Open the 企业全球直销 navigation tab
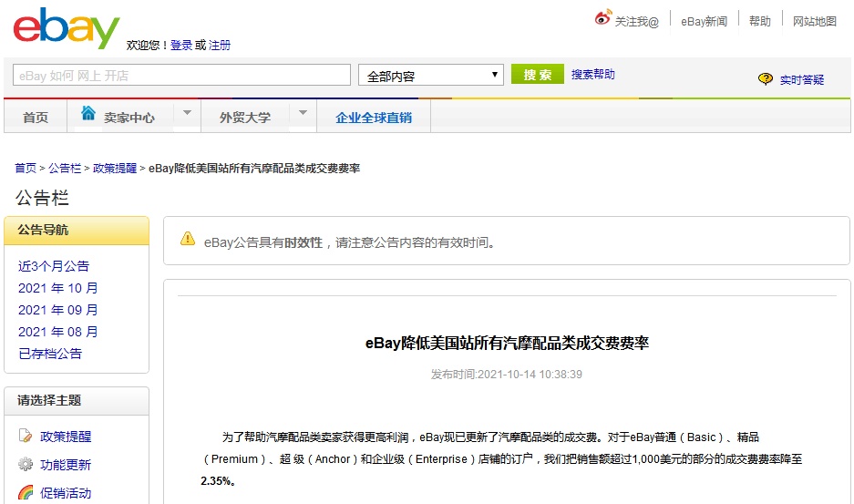This screenshot has height=504, width=854. 374,118
